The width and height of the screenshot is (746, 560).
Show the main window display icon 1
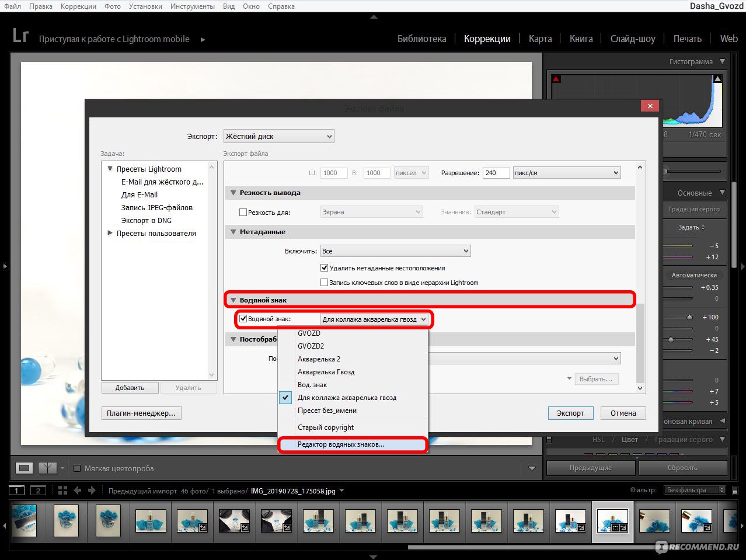pyautogui.click(x=16, y=491)
